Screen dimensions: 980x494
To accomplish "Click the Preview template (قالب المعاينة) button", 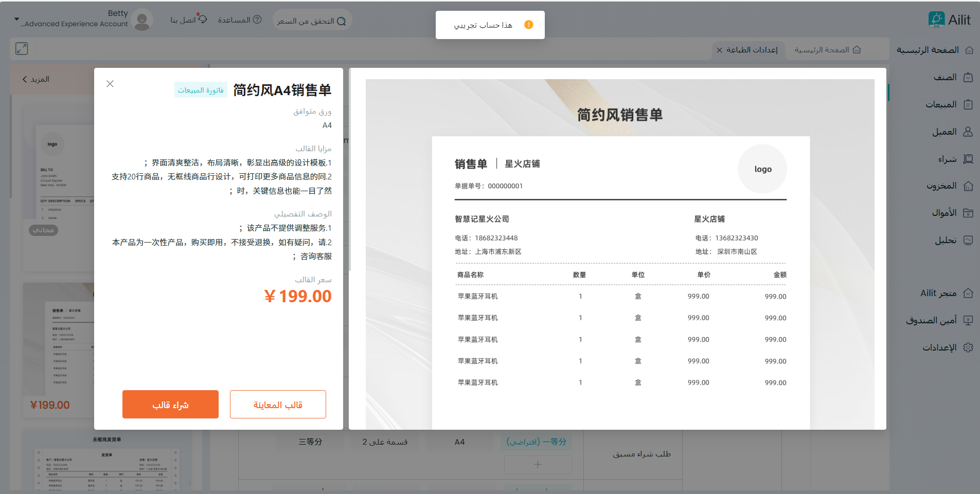I will pyautogui.click(x=278, y=405).
